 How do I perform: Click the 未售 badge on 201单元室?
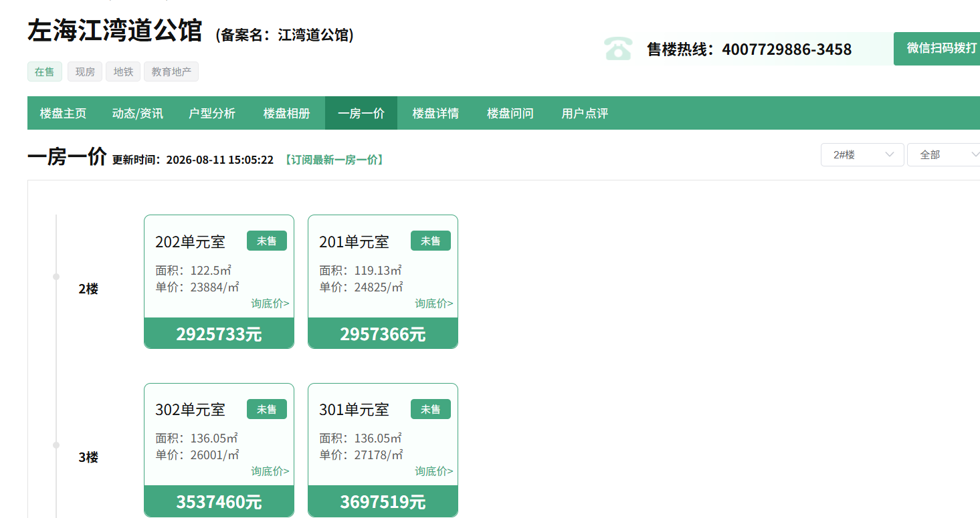pyautogui.click(x=431, y=241)
